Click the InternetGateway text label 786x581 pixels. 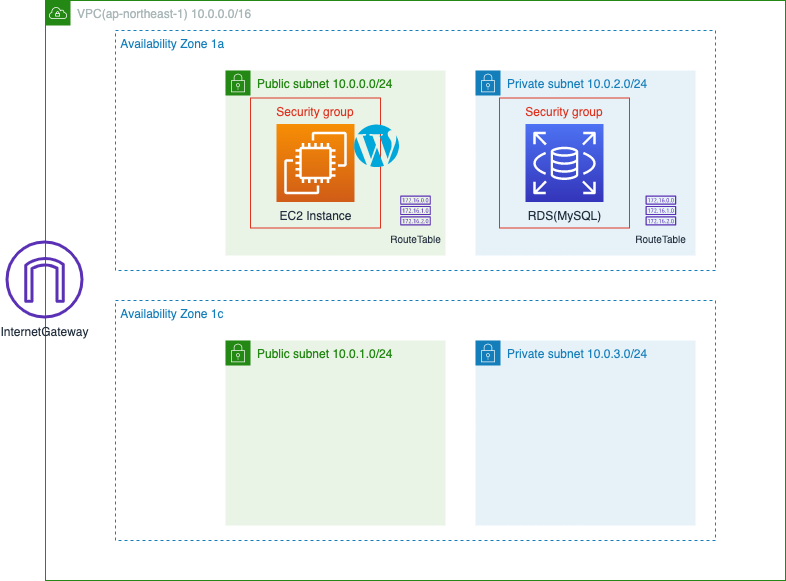[x=45, y=332]
